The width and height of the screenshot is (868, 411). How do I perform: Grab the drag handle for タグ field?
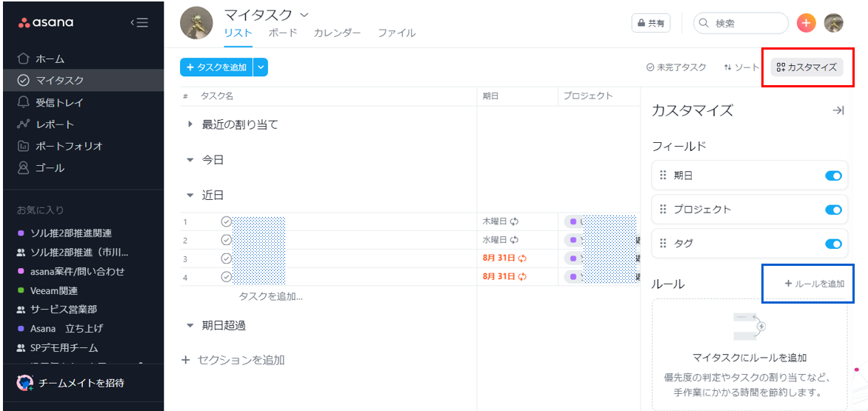coord(663,244)
